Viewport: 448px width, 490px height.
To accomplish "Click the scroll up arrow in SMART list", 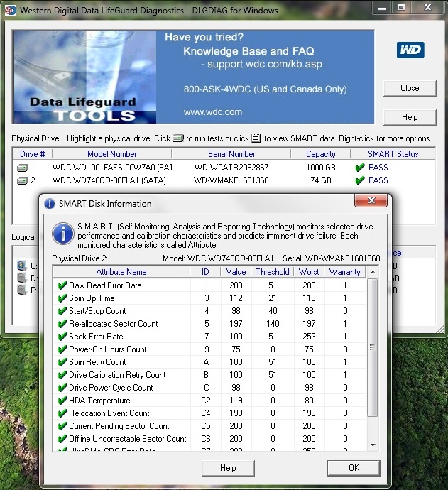I will click(373, 272).
